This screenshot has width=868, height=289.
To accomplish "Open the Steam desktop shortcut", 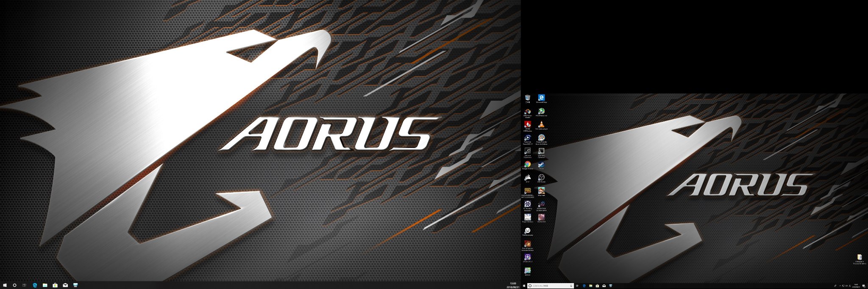I will pos(541,165).
